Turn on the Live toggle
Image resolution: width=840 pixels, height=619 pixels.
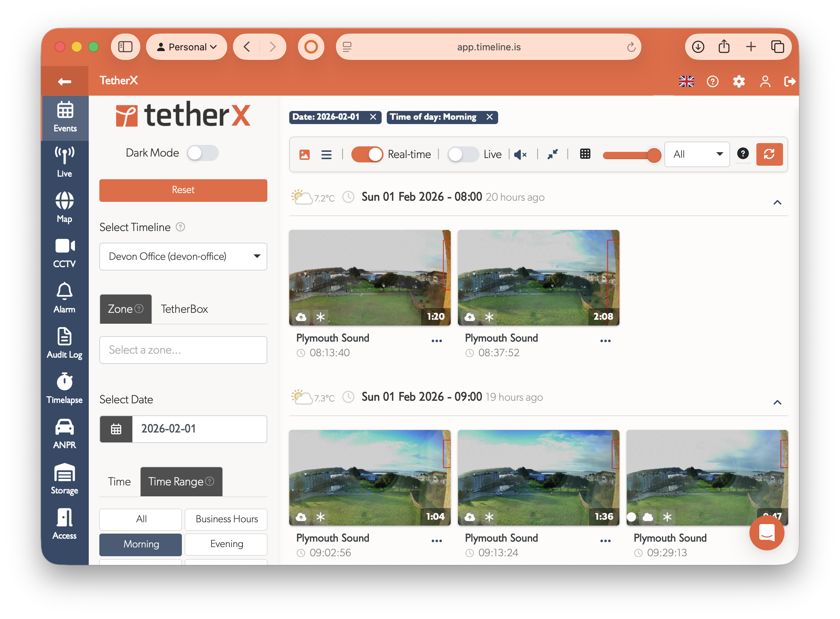click(x=463, y=154)
